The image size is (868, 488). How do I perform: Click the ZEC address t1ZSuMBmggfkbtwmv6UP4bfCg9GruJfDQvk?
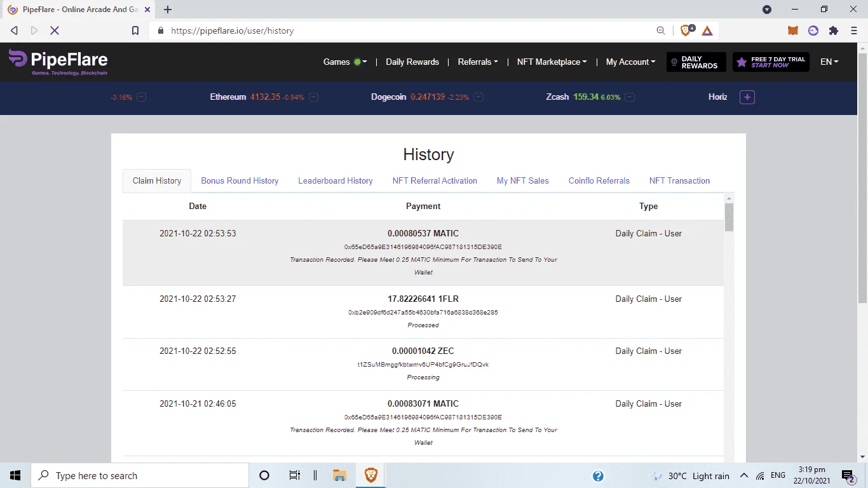(423, 365)
